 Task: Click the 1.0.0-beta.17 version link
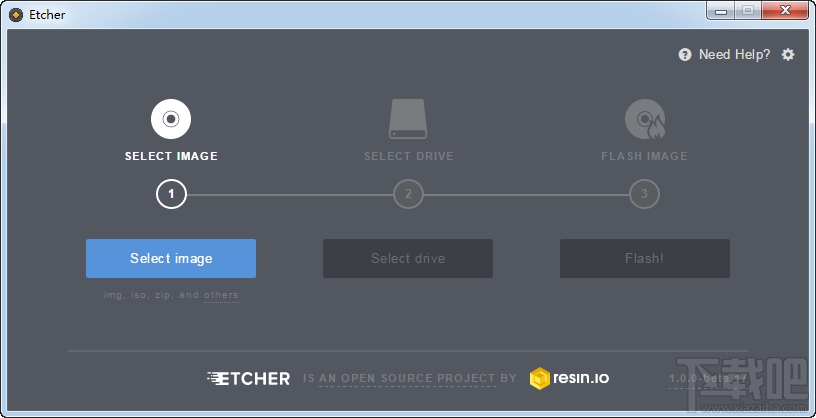pos(708,379)
